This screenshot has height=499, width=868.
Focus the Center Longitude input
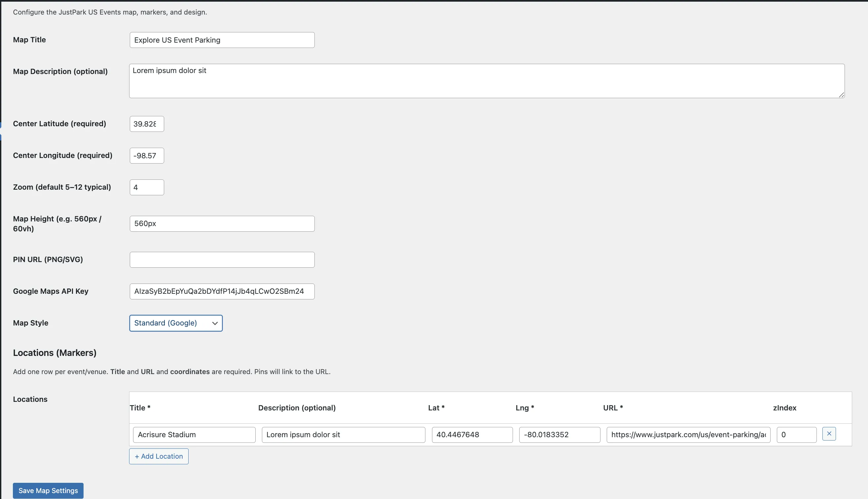click(x=146, y=155)
